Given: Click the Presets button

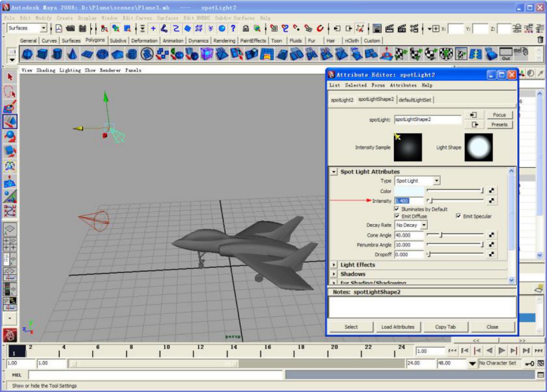Looking at the screenshot, I should pos(499,124).
